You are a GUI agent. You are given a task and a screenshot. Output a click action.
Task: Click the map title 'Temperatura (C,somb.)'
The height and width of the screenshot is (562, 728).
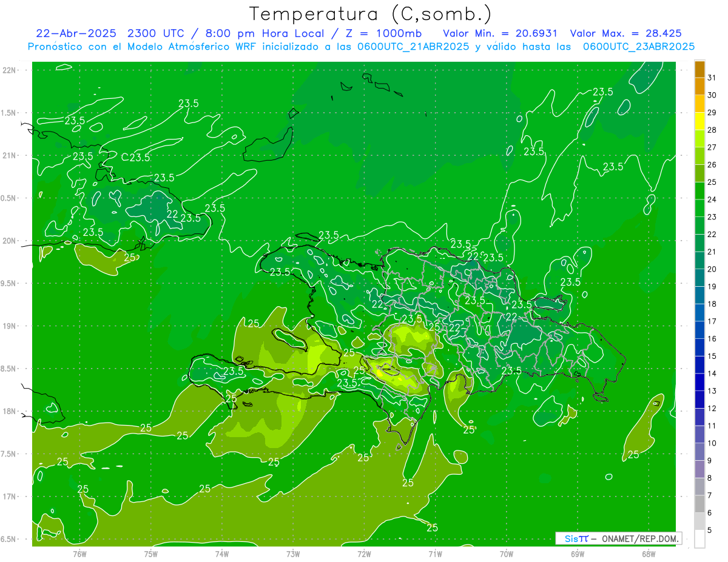369,14
